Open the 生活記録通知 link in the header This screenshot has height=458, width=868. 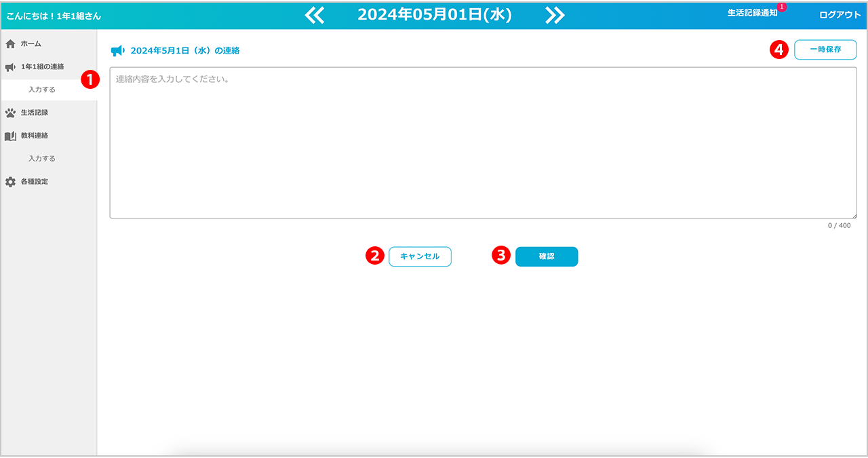click(x=751, y=14)
